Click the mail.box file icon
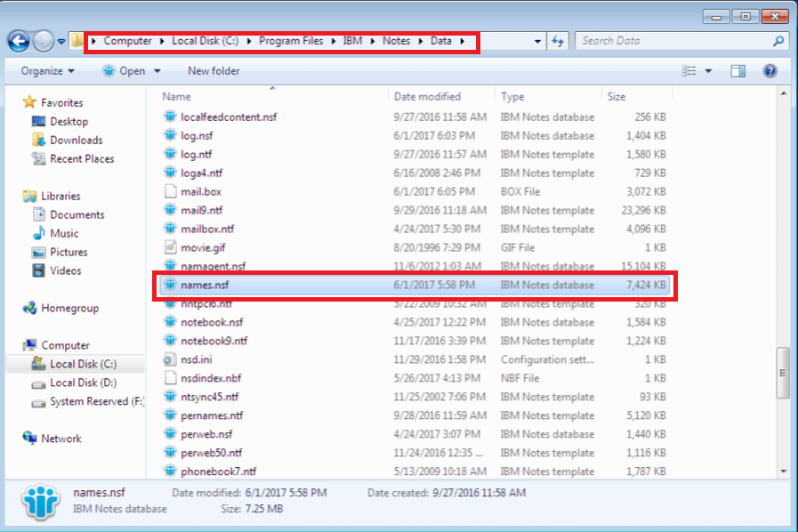The image size is (798, 532). tap(170, 191)
